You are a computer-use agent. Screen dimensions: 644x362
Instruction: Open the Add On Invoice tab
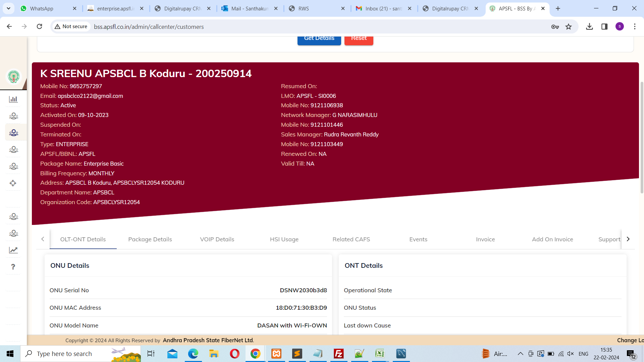click(552, 239)
